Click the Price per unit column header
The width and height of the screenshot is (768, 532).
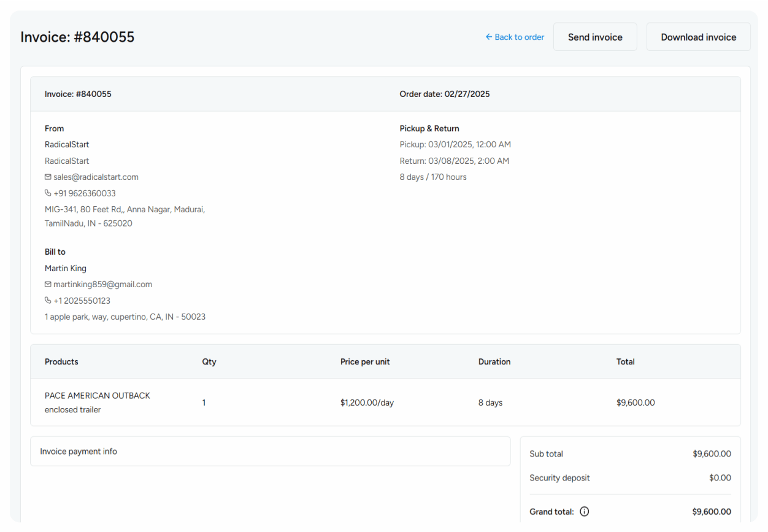pos(365,361)
